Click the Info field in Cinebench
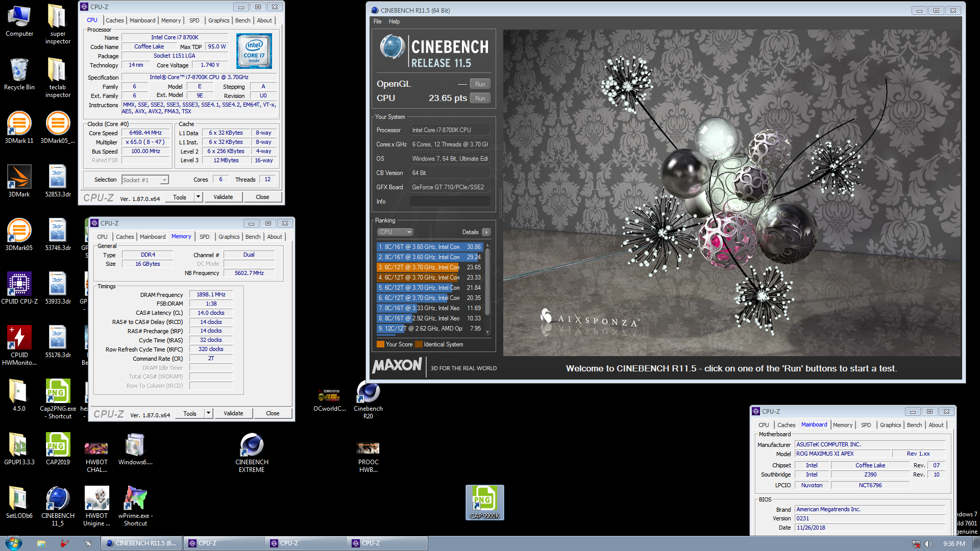 click(x=450, y=202)
